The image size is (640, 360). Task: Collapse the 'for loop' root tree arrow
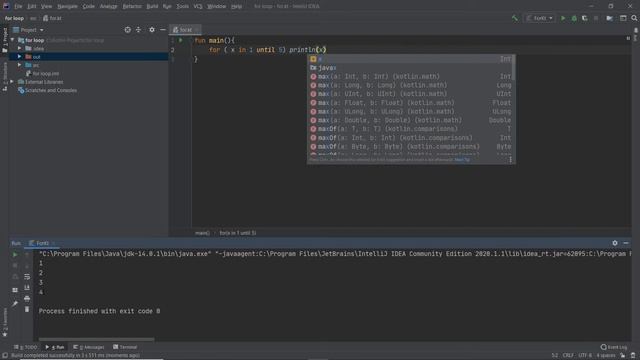tap(12, 40)
